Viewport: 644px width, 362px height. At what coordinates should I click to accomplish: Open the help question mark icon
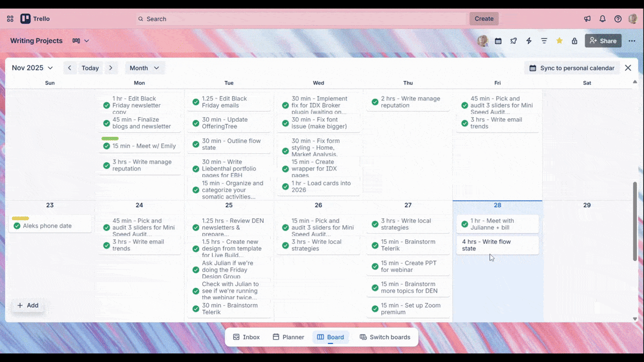coord(618,19)
